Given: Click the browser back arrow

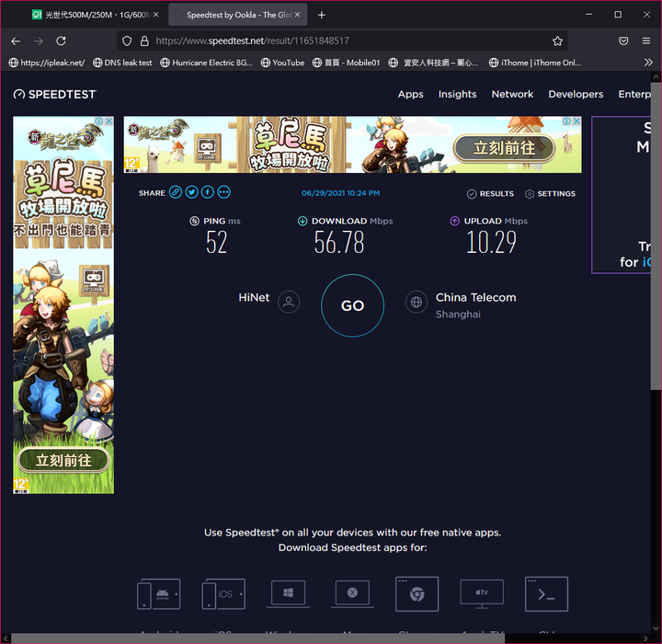Looking at the screenshot, I should pyautogui.click(x=16, y=41).
